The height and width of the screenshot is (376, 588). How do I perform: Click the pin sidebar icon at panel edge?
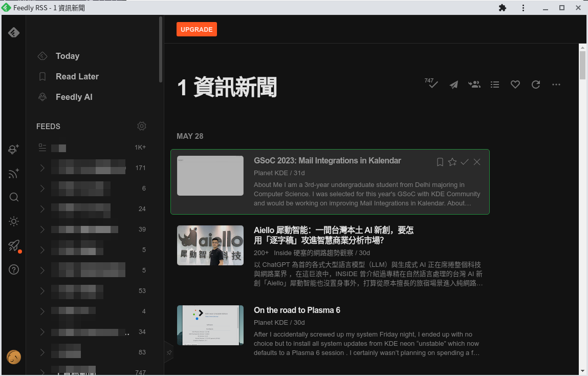pyautogui.click(x=169, y=352)
